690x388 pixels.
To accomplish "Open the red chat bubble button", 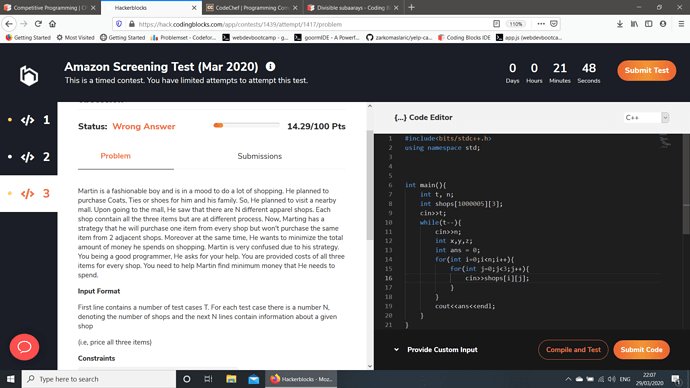I will coord(24,347).
